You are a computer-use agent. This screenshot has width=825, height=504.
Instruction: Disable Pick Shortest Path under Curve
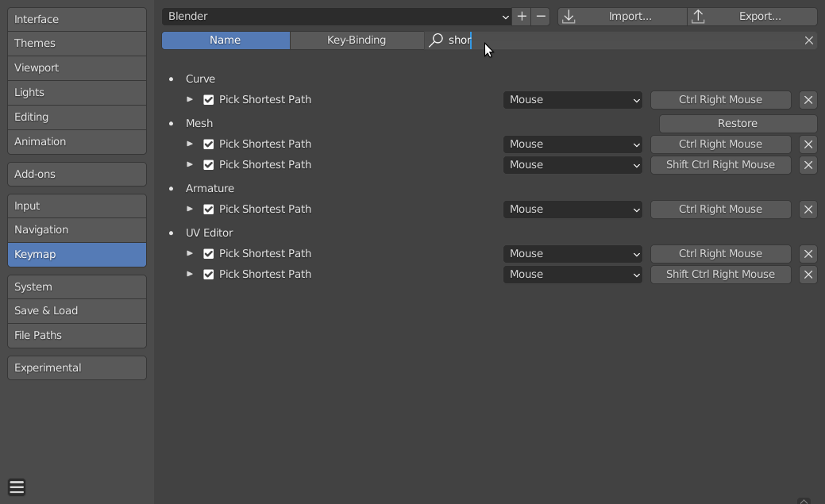pos(208,99)
